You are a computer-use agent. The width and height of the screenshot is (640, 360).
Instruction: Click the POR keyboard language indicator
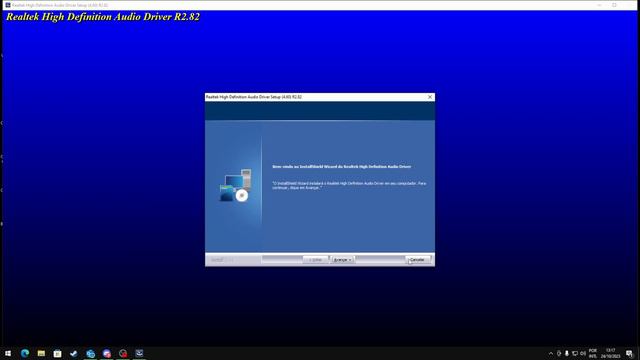[593, 353]
